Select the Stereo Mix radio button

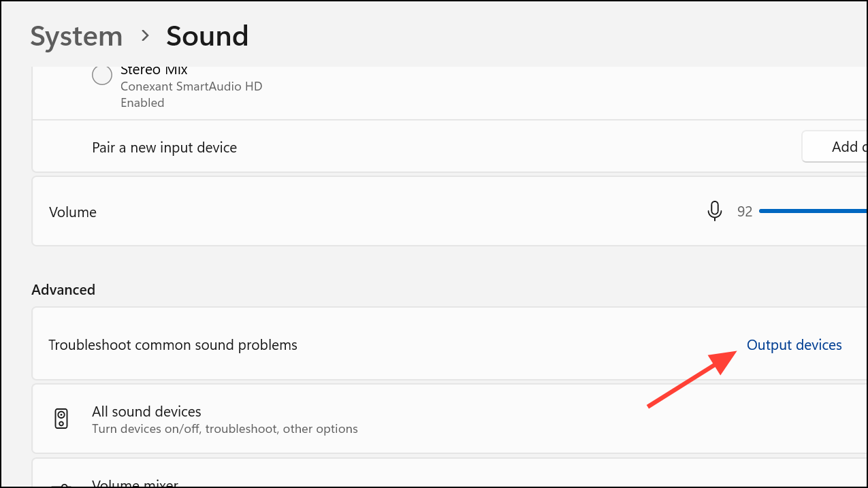pos(102,75)
